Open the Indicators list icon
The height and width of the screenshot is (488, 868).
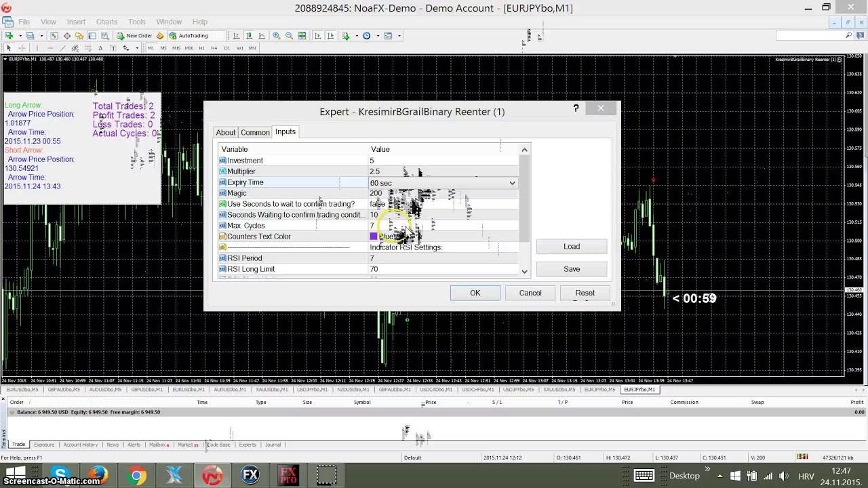click(x=346, y=35)
